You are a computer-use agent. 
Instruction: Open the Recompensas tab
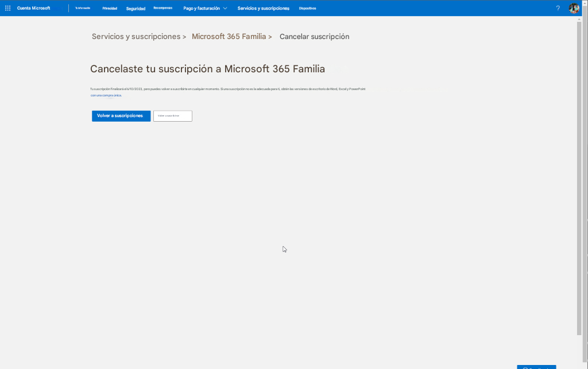[x=163, y=8]
